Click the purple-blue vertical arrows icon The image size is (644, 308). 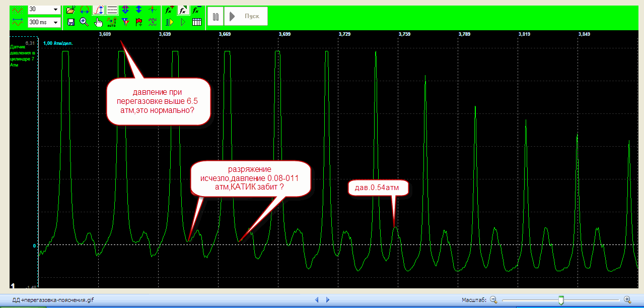pyautogui.click(x=125, y=10)
